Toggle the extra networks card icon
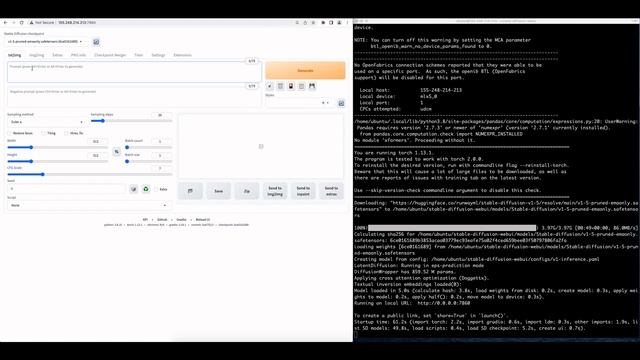Viewport: 640px width, 360px height. (291, 86)
